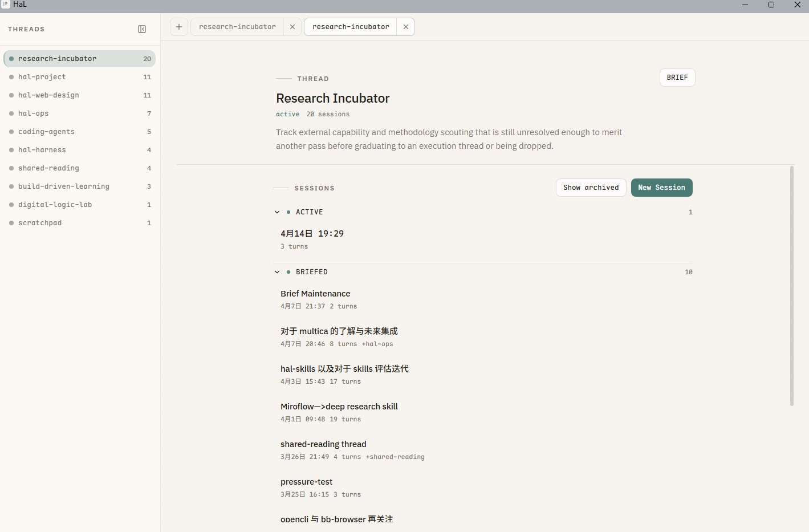Viewport: 809px width, 532px height.
Task: Open the pressure-test session
Action: [483, 488]
